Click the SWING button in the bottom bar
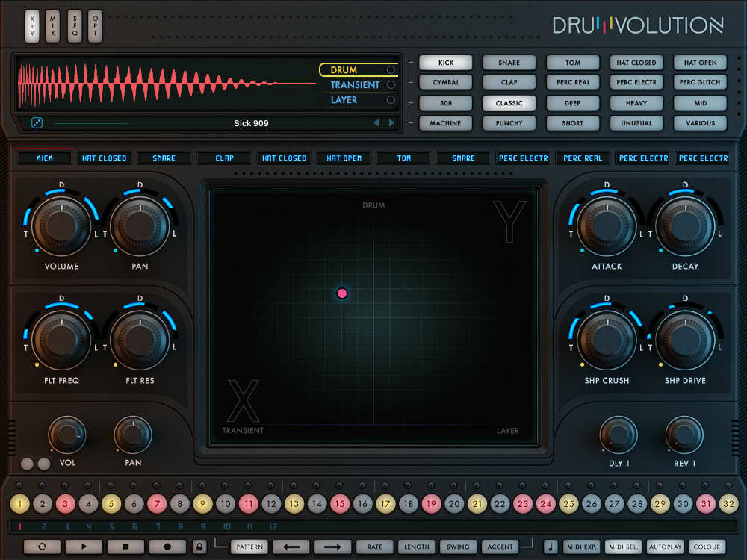The width and height of the screenshot is (747, 560). pos(457,547)
